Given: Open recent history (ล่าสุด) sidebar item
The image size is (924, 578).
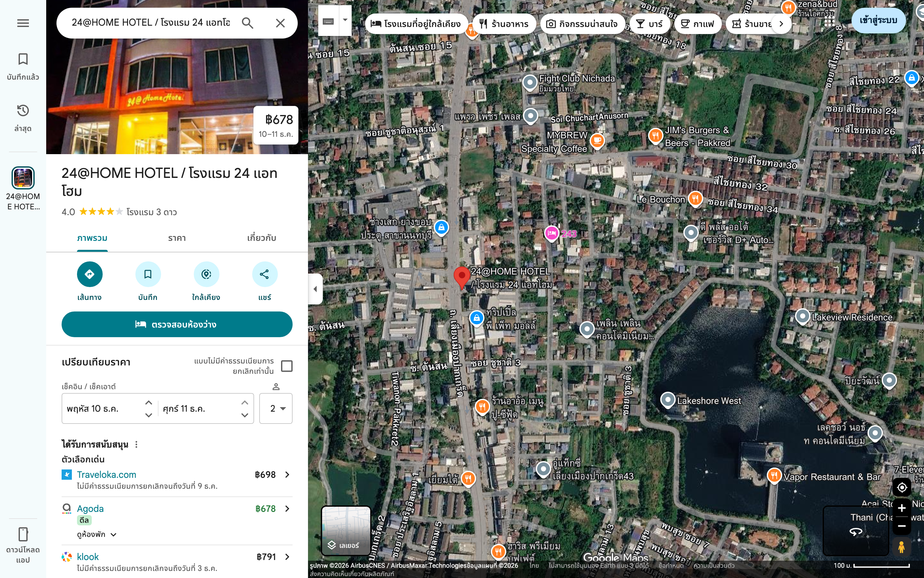Looking at the screenshot, I should [x=23, y=118].
